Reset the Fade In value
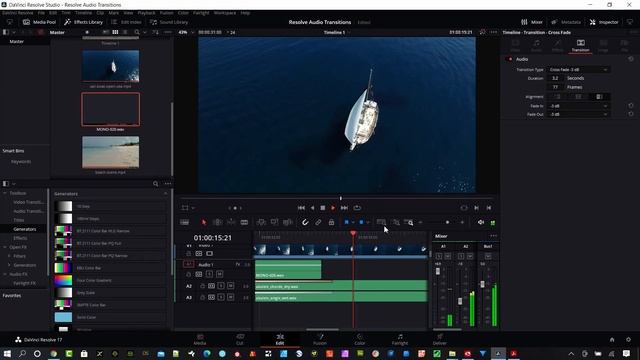Image resolution: width=640 pixels, height=360 pixels. pyautogui.click(x=631, y=106)
